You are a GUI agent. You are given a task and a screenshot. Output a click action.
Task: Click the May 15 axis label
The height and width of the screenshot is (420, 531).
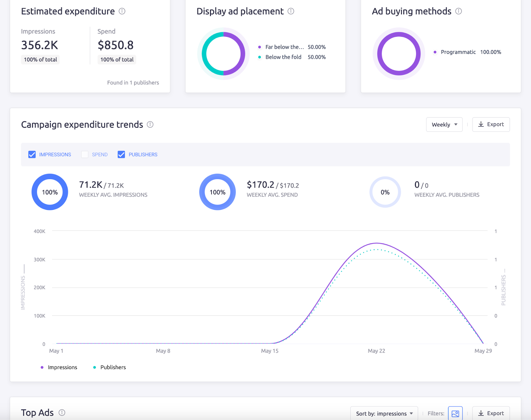269,351
